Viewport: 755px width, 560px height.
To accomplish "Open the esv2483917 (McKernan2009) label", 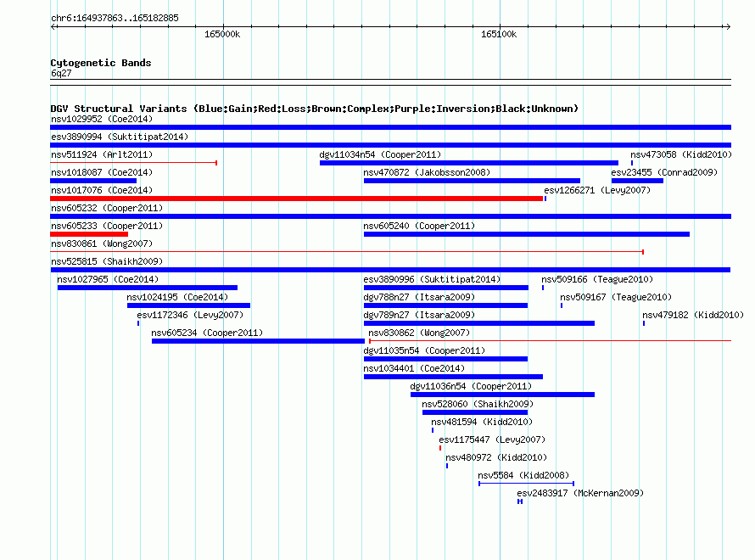I will [x=580, y=493].
